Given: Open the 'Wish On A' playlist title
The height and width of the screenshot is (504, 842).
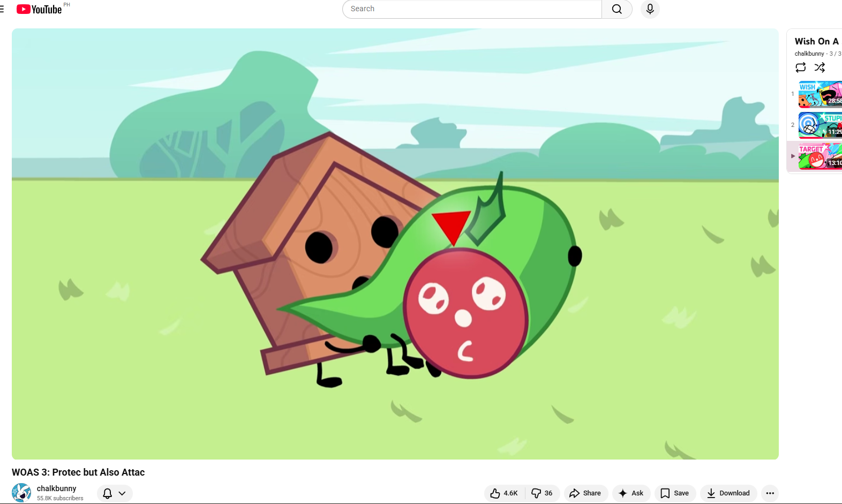Looking at the screenshot, I should [817, 41].
